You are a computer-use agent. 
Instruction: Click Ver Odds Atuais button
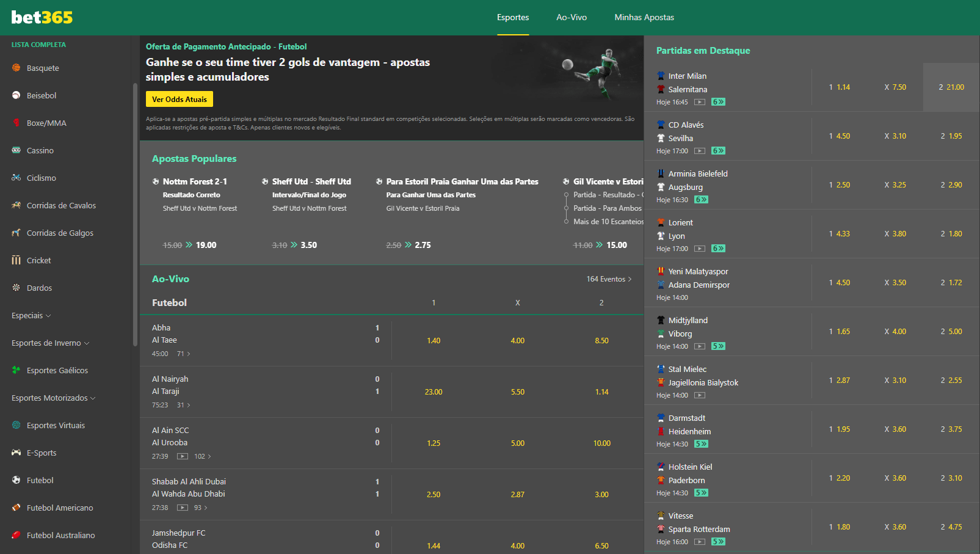180,99
